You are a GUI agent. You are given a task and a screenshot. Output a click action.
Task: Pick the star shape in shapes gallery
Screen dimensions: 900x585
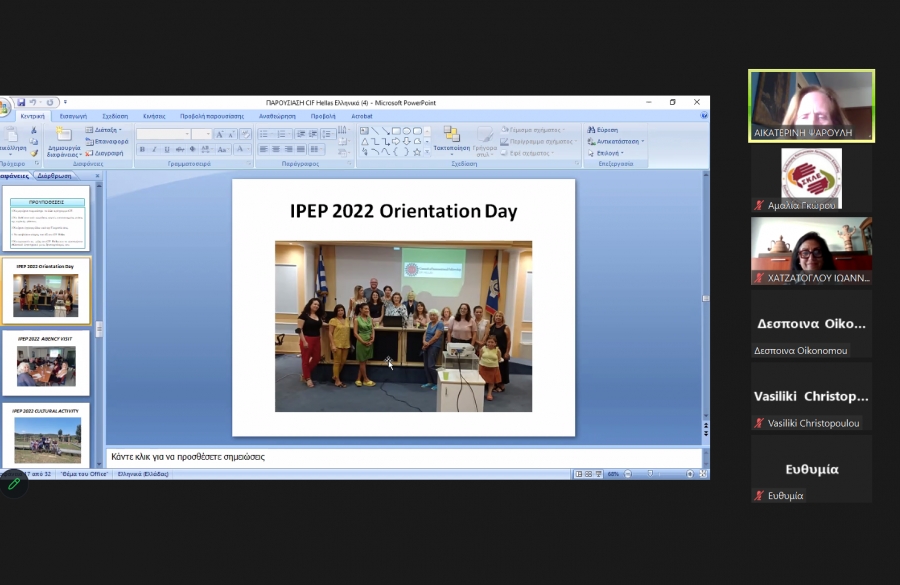[x=417, y=152]
